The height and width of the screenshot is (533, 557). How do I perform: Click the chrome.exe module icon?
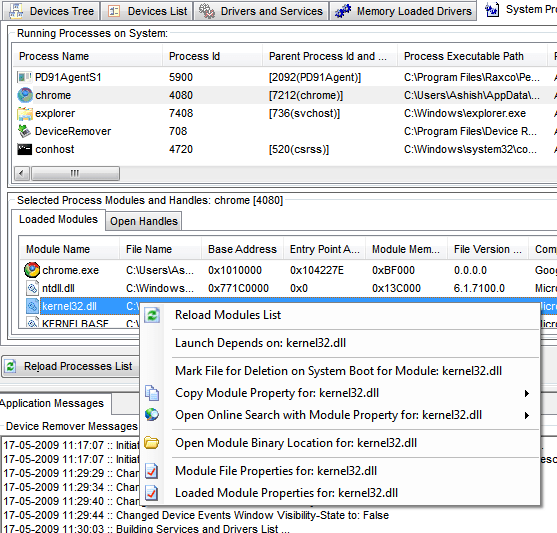(x=32, y=270)
